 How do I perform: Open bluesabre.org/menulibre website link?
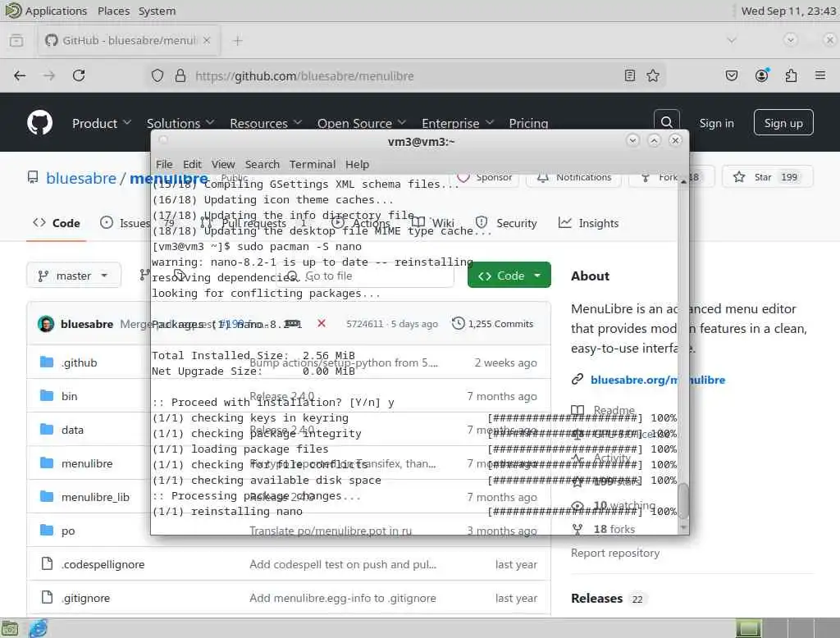(x=657, y=380)
